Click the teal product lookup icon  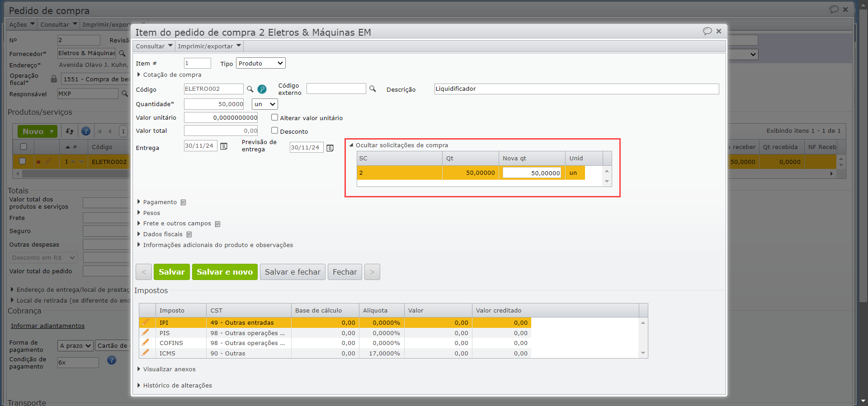(262, 89)
